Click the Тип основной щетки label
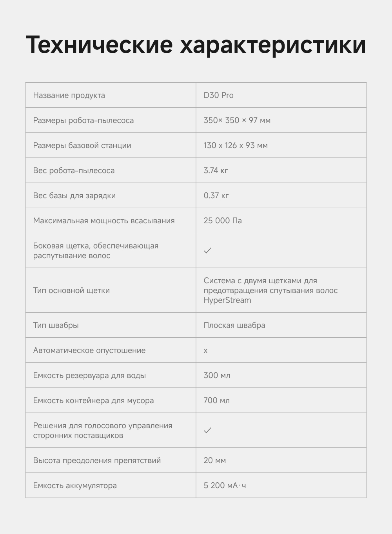 click(x=71, y=290)
